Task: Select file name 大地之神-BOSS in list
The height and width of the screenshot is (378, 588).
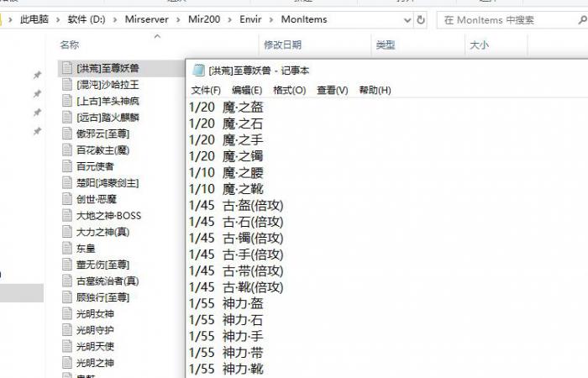Action: [x=108, y=216]
